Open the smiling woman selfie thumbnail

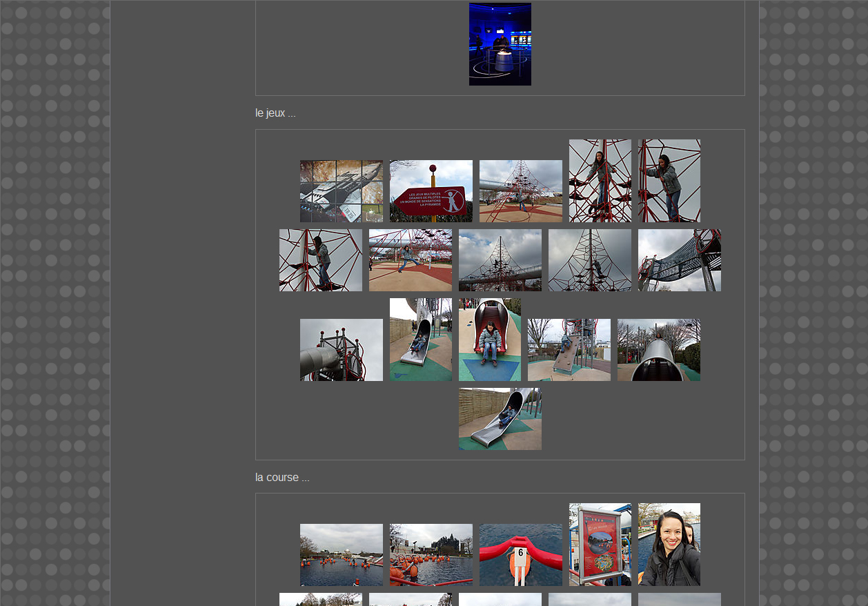click(669, 545)
